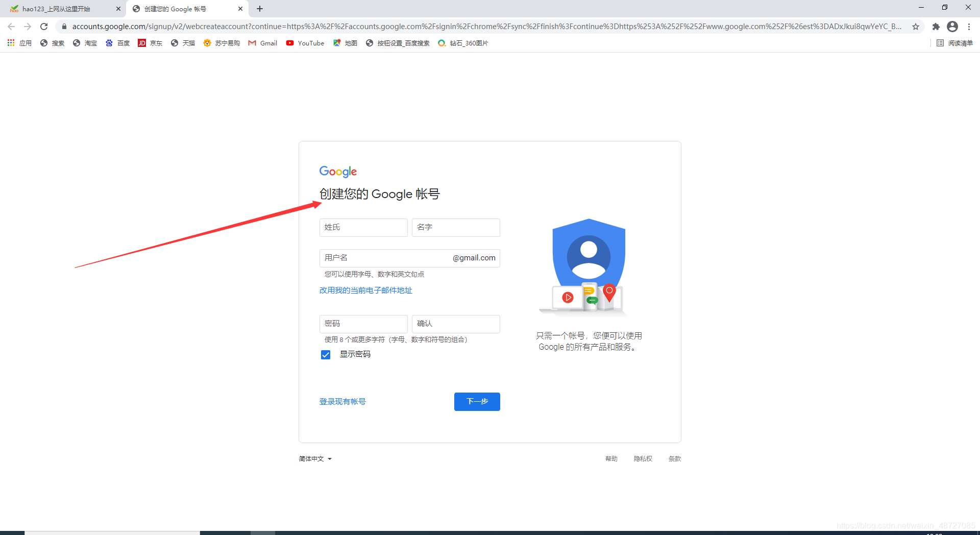Viewport: 980px width, 535px height.
Task: Open the 天猫 bookmark
Action: [x=183, y=43]
